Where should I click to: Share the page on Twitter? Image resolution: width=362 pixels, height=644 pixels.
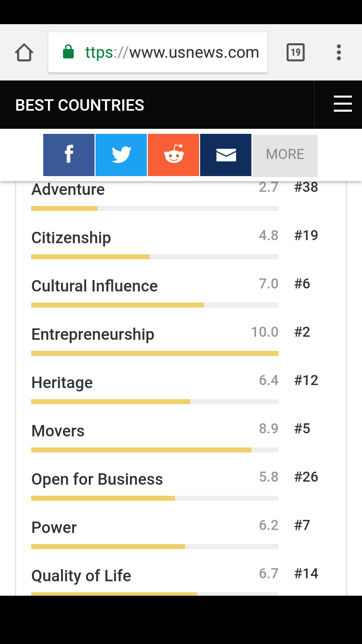tap(121, 155)
